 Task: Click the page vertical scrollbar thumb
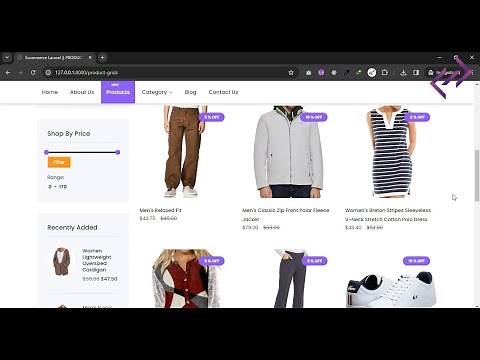point(477,175)
